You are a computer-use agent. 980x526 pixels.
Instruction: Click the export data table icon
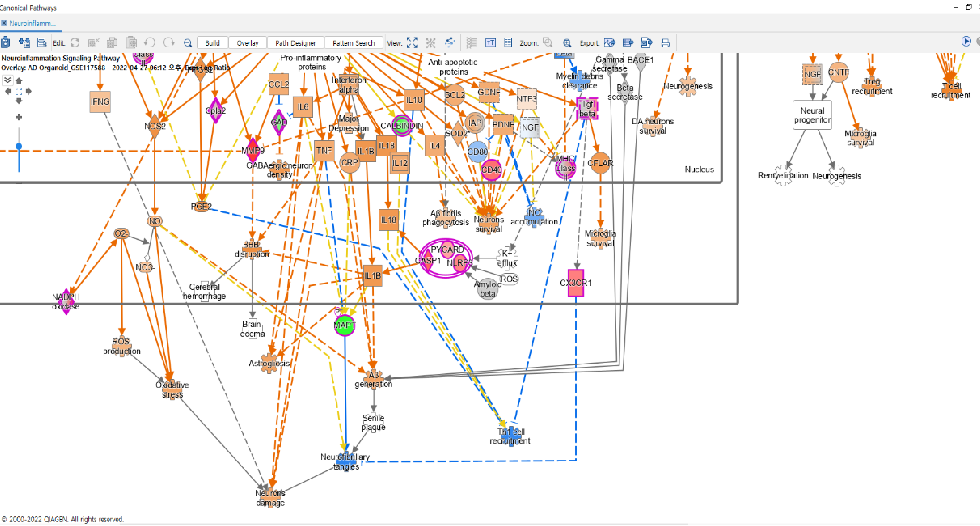point(628,43)
